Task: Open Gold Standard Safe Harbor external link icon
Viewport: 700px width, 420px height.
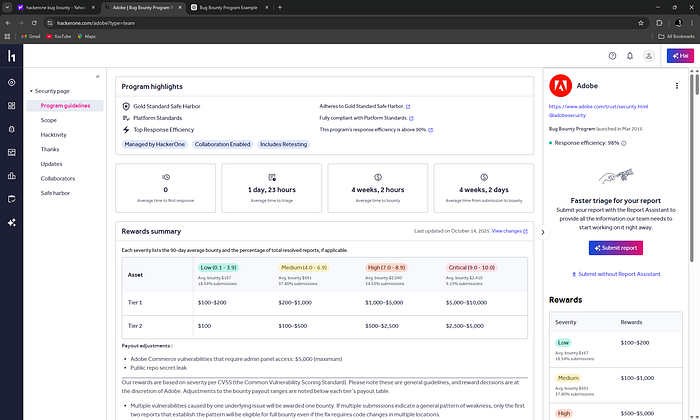Action: coord(408,107)
